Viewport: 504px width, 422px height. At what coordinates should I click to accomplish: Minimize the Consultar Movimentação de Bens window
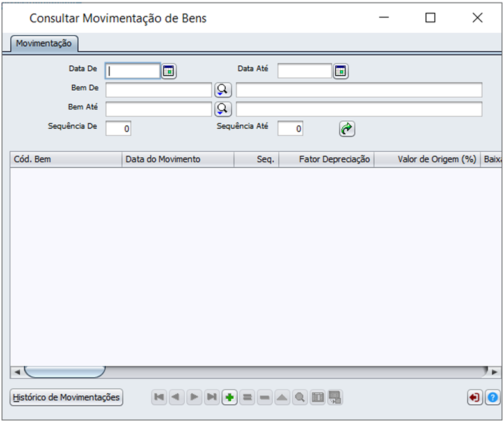pyautogui.click(x=384, y=18)
